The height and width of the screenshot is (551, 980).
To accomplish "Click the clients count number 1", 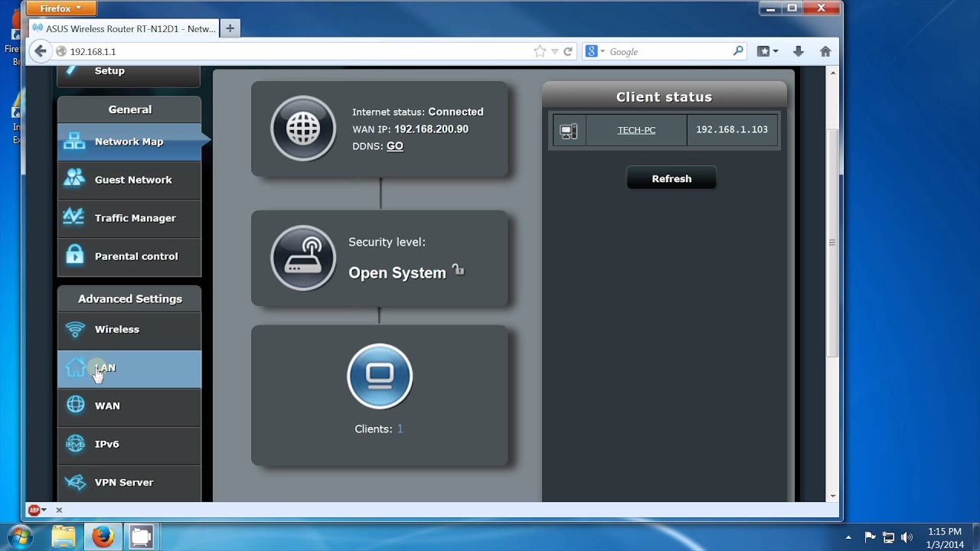I will coord(400,429).
